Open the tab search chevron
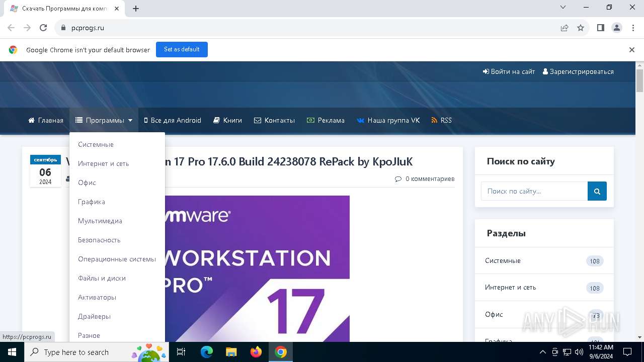 click(x=563, y=8)
